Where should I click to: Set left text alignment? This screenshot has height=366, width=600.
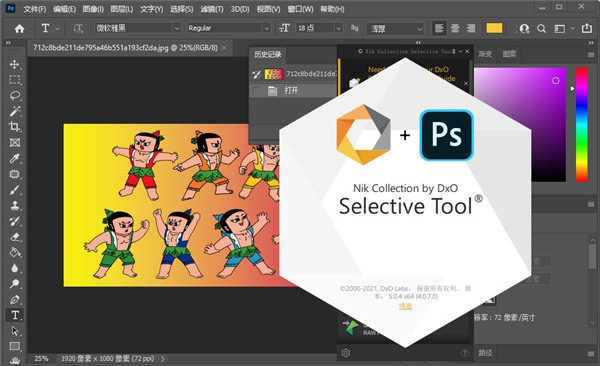[x=439, y=28]
